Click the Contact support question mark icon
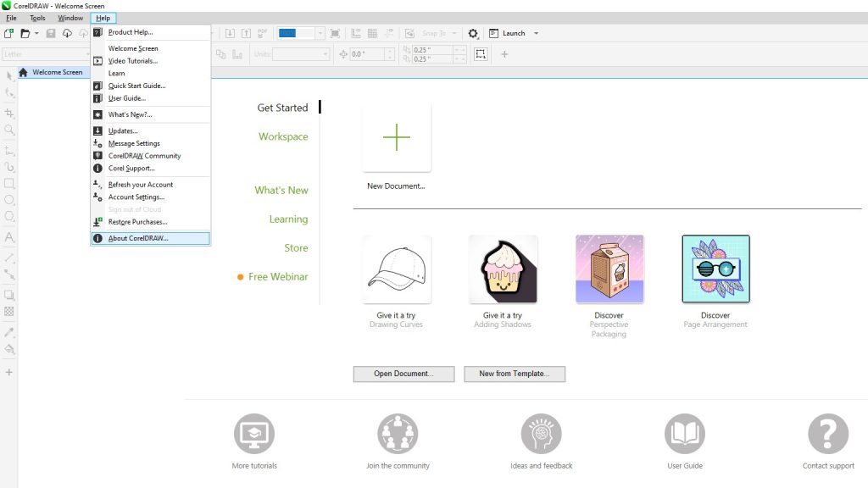 (x=828, y=434)
